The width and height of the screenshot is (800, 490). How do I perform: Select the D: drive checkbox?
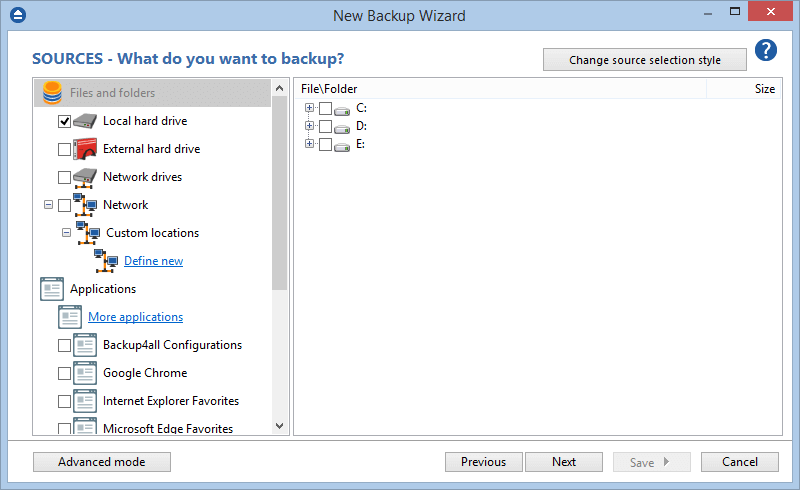(x=326, y=126)
